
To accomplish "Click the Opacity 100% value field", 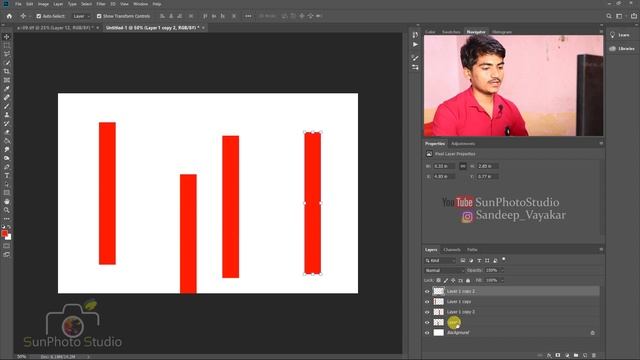I will [x=492, y=271].
